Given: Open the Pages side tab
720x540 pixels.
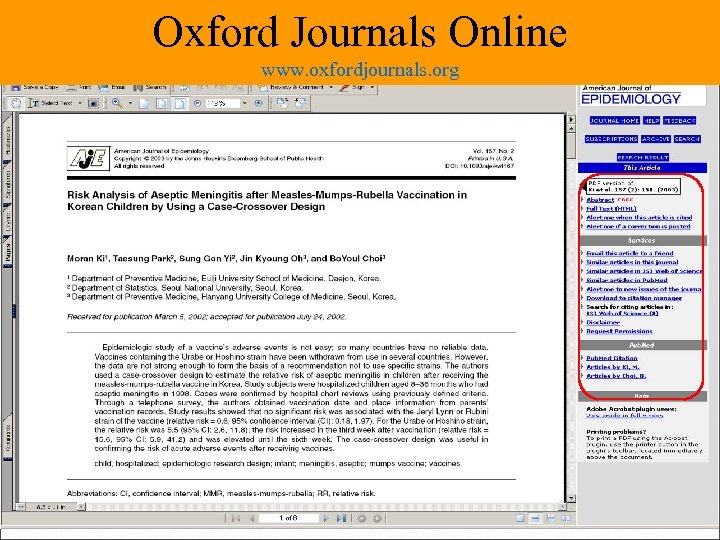Looking at the screenshot, I should coord(7,253).
